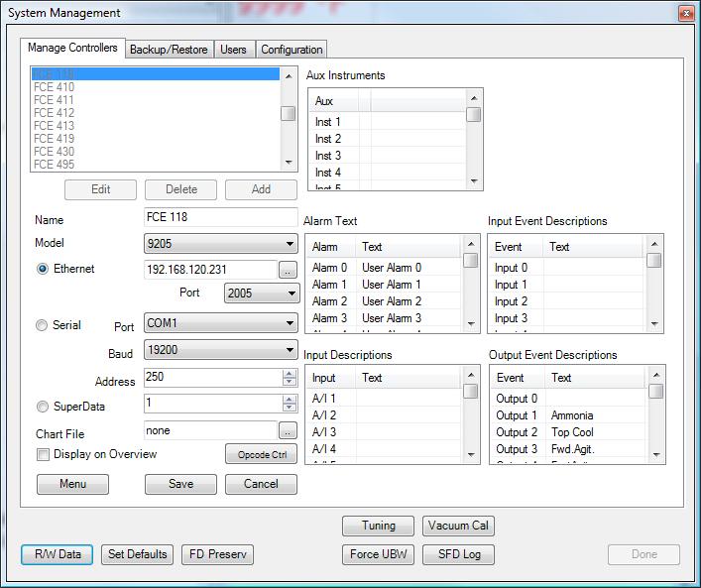Click the Tuning button
This screenshot has width=701, height=588.
pos(378,526)
